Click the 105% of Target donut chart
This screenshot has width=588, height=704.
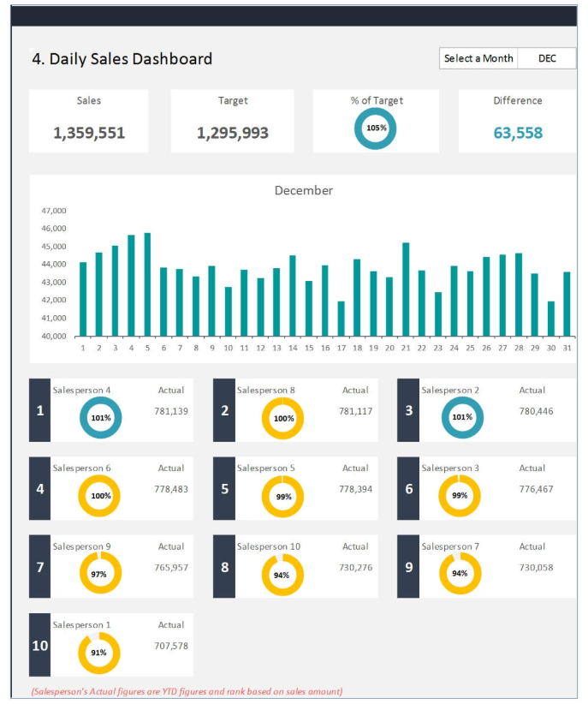[x=376, y=128]
